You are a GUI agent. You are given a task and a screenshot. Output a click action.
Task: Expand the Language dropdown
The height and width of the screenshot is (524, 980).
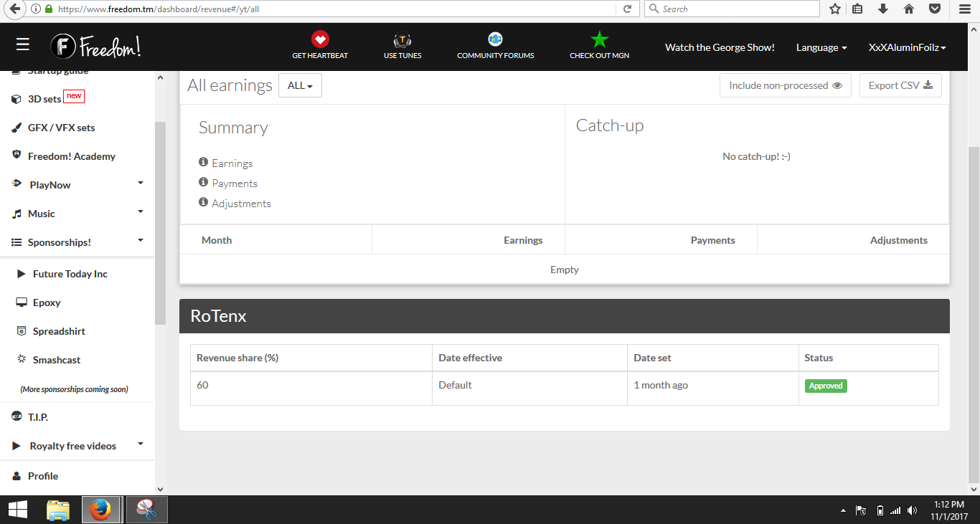pyautogui.click(x=821, y=47)
